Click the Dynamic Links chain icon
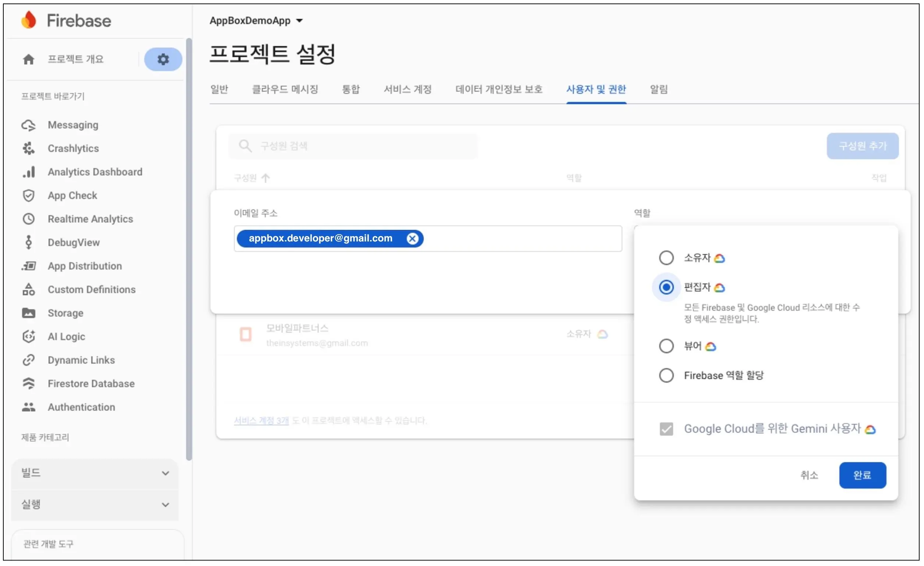The image size is (924, 566). pos(28,360)
